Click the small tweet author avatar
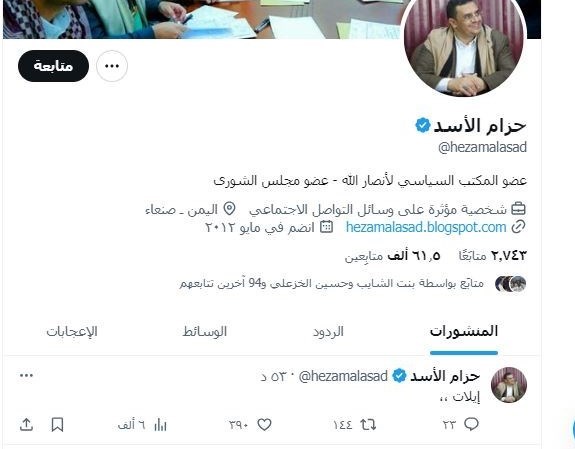 pos(509,385)
